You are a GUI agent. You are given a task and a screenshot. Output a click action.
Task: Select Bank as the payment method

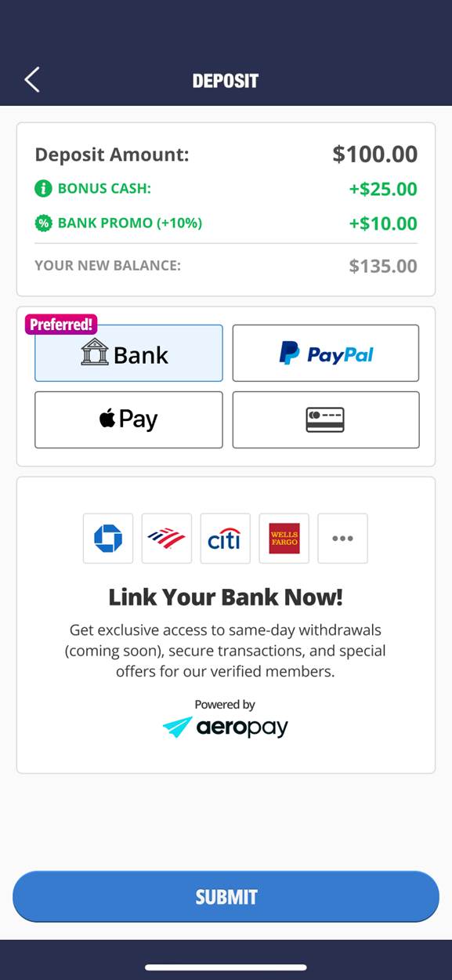pyautogui.click(x=128, y=354)
